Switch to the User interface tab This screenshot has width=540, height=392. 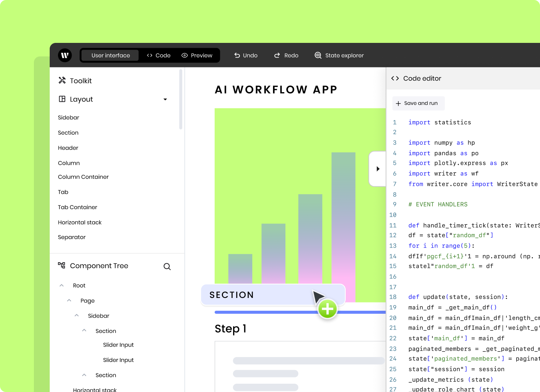(x=110, y=55)
